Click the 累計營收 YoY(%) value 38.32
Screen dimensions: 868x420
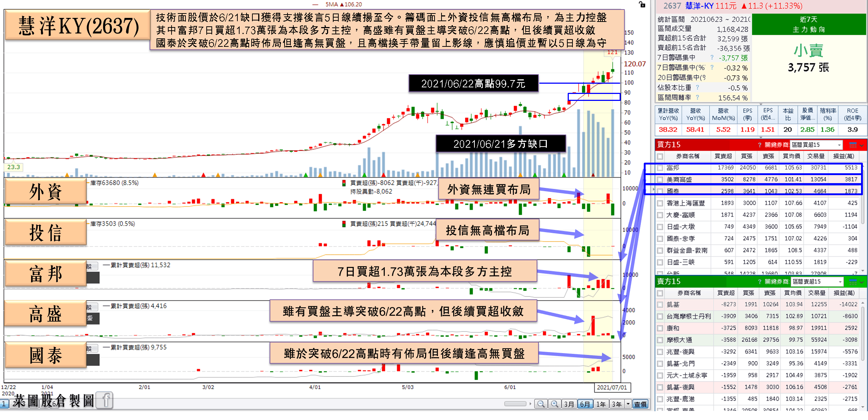click(x=668, y=129)
